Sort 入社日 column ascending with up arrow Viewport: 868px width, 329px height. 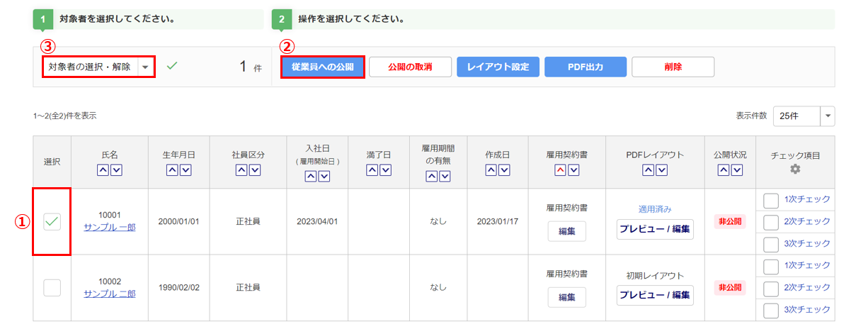click(x=311, y=177)
